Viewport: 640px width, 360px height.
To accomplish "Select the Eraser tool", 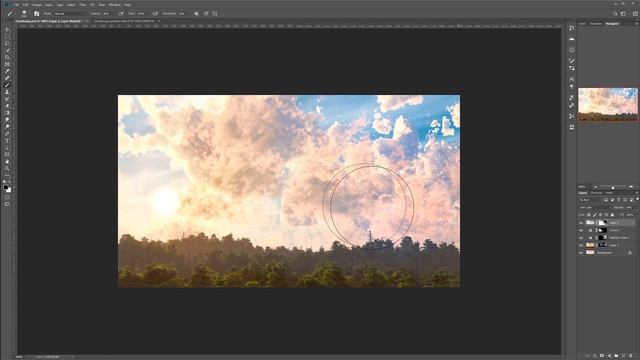I will tap(7, 106).
